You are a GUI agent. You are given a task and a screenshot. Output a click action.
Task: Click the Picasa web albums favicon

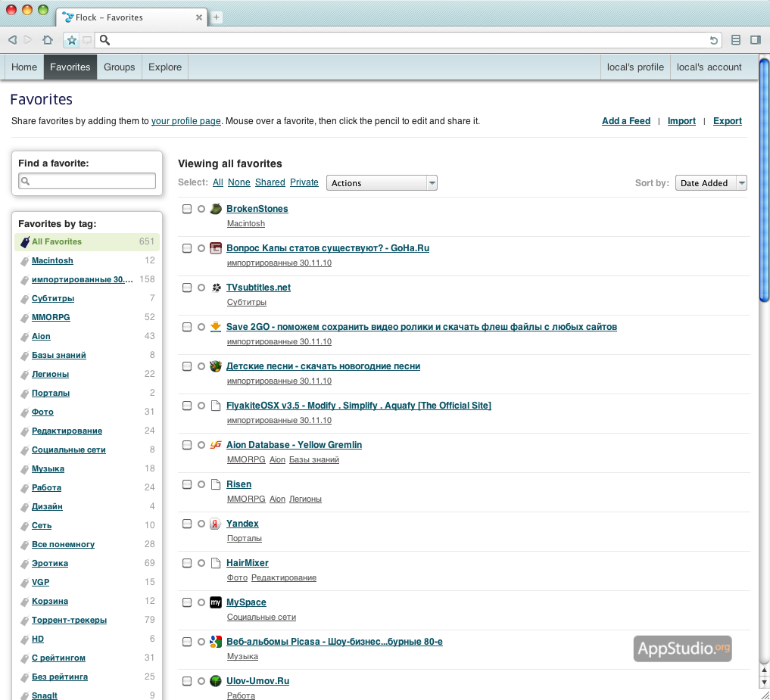[x=216, y=642]
